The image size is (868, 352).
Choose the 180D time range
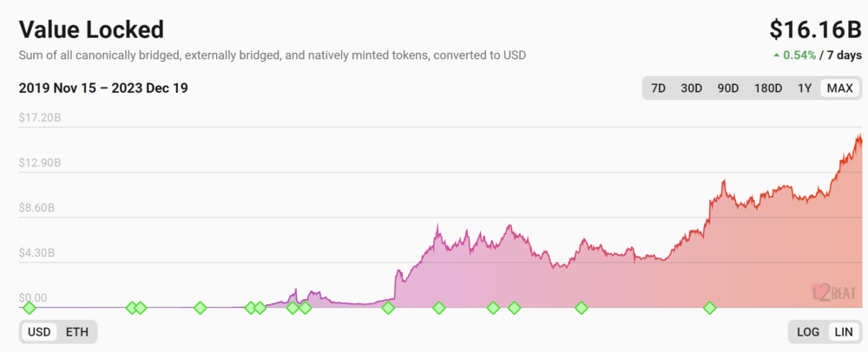pos(767,88)
